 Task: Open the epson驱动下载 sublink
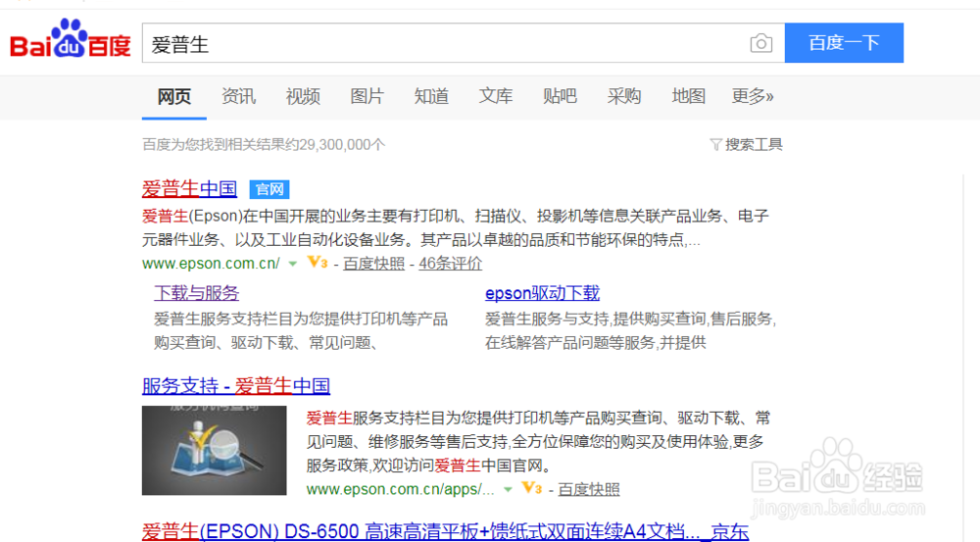point(542,293)
